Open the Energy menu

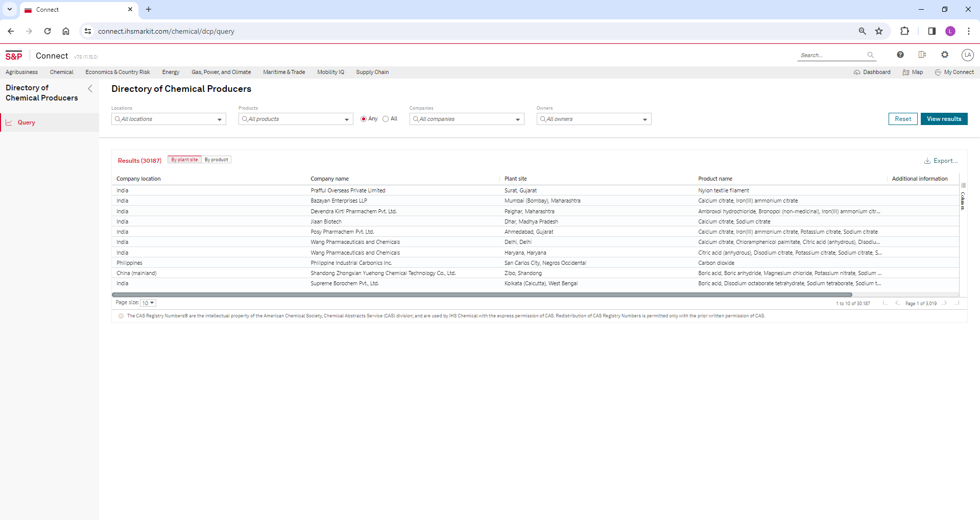point(171,72)
